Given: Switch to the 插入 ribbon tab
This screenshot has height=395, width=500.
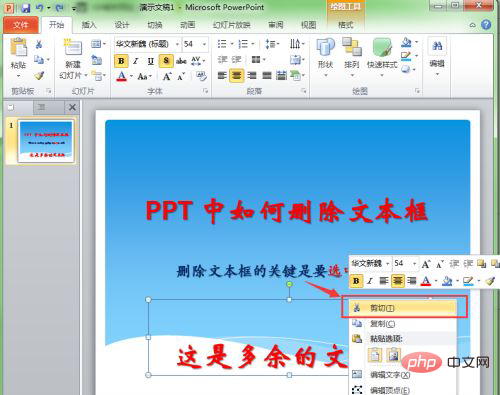Looking at the screenshot, I should click(89, 25).
